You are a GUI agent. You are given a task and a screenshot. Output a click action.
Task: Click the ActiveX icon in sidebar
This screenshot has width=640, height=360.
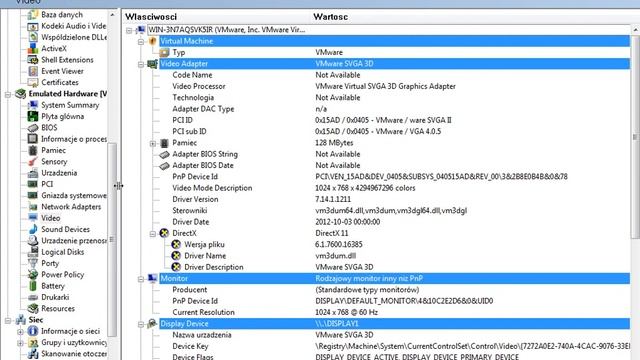coord(33,49)
